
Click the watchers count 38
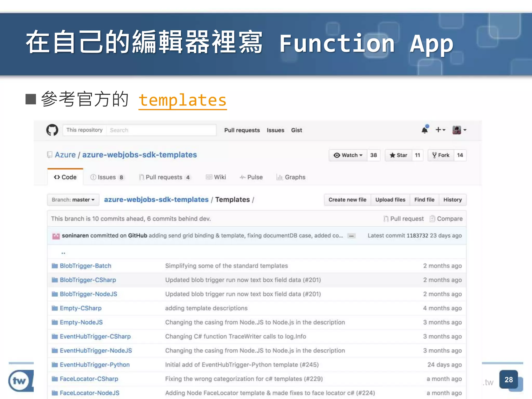coord(374,155)
